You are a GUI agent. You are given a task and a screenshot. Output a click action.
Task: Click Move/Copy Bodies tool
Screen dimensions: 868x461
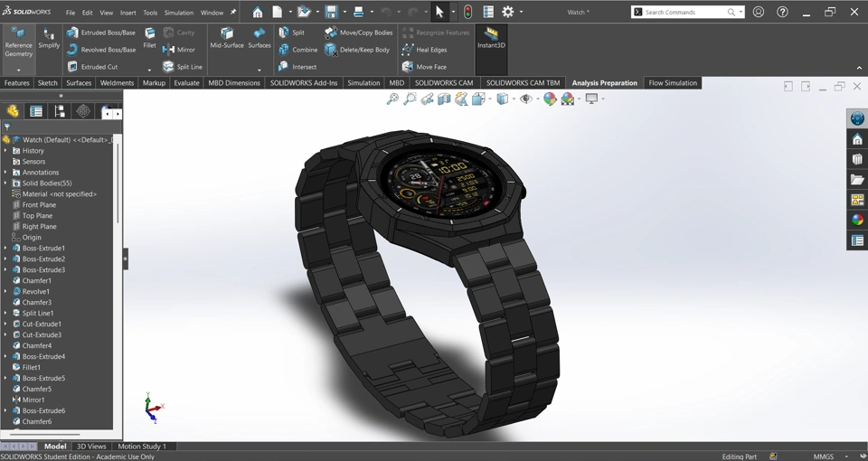pyautogui.click(x=359, y=33)
